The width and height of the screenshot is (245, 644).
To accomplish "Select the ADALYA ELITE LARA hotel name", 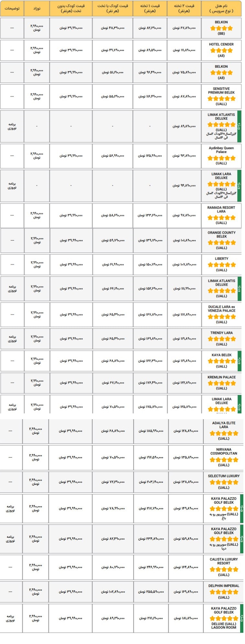I will [224, 425].
